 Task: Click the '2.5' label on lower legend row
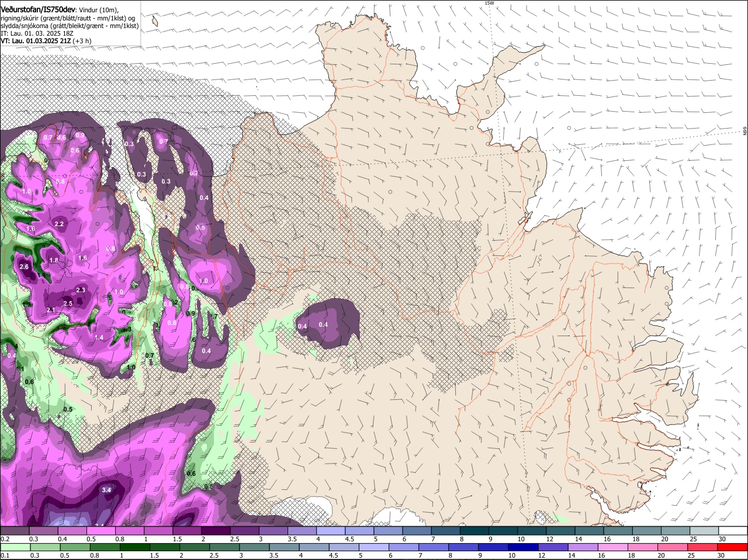tap(214, 555)
